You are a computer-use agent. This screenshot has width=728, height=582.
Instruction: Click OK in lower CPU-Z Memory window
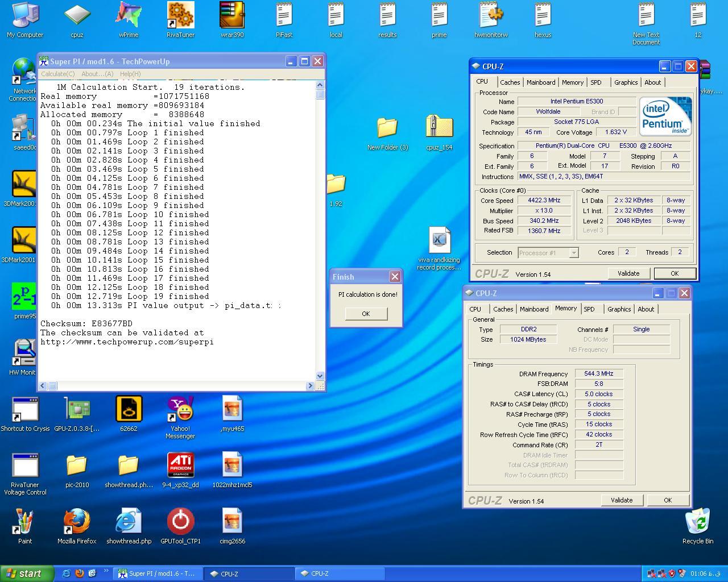coord(668,500)
